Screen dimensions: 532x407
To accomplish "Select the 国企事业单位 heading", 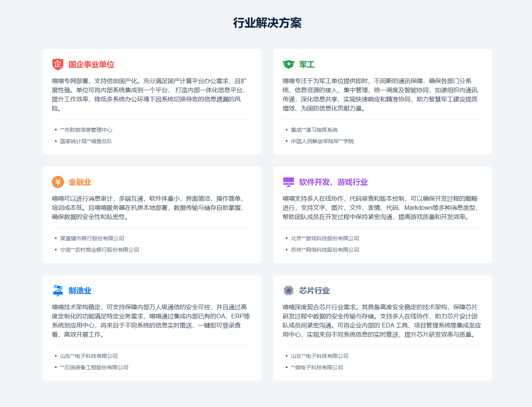I will [91, 64].
